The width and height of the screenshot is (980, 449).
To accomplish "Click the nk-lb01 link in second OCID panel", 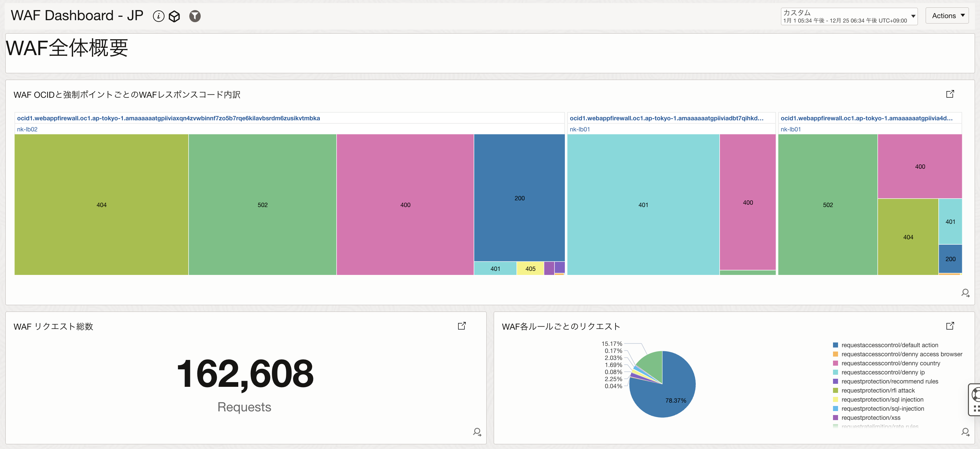I will 579,129.
